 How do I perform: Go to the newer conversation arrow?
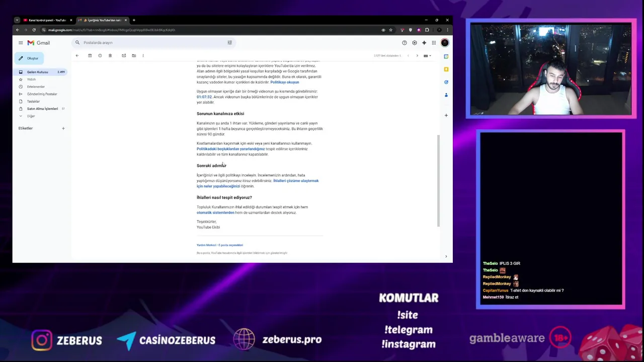pyautogui.click(x=408, y=55)
